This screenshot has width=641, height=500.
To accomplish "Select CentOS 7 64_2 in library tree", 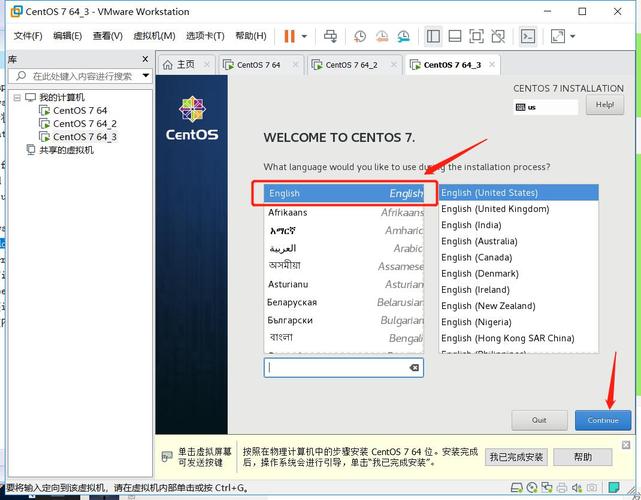I will pyautogui.click(x=85, y=123).
